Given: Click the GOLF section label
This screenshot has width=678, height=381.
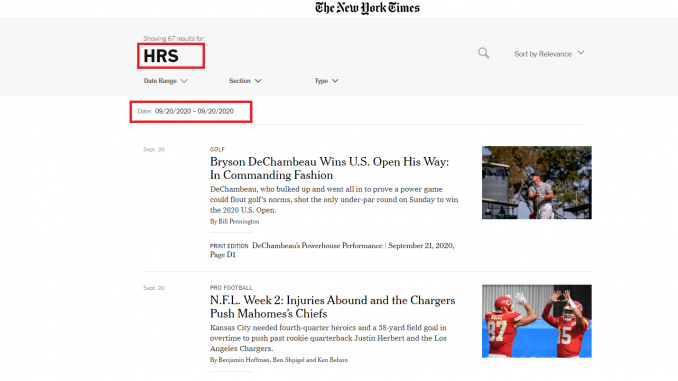Looking at the screenshot, I should coord(217,149).
